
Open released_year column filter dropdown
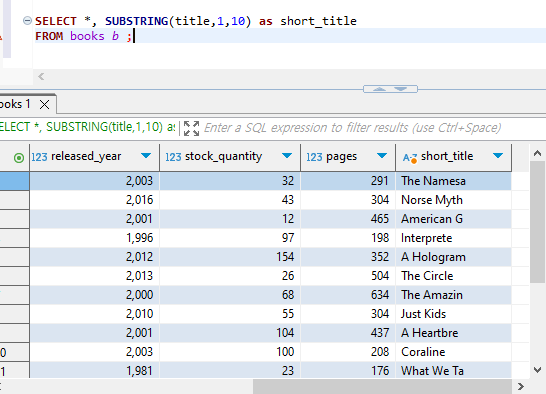pyautogui.click(x=146, y=156)
